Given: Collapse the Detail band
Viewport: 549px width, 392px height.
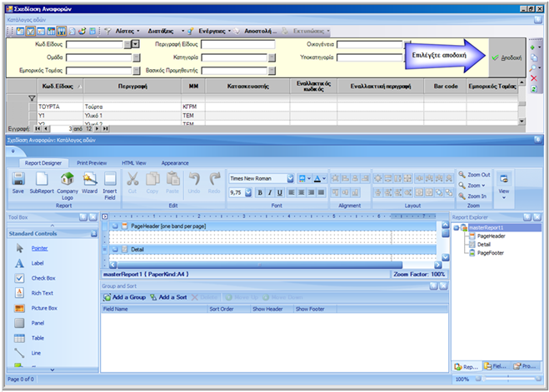Looking at the screenshot, I should [115, 250].
